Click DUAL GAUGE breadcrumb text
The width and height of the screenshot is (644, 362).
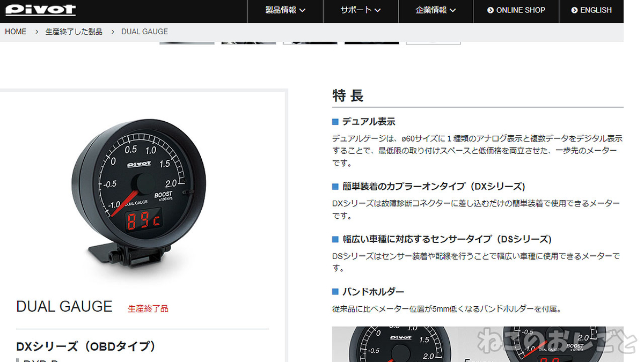144,32
